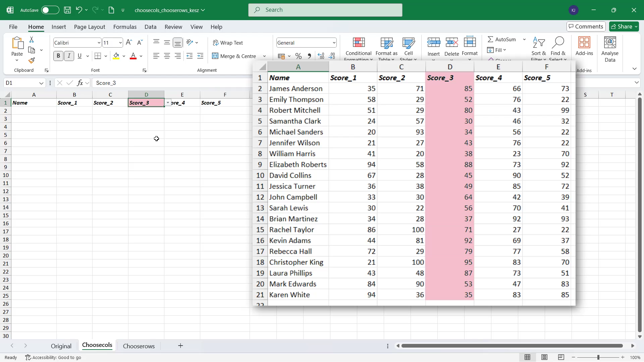Expand the General number format dropdown

334,43
